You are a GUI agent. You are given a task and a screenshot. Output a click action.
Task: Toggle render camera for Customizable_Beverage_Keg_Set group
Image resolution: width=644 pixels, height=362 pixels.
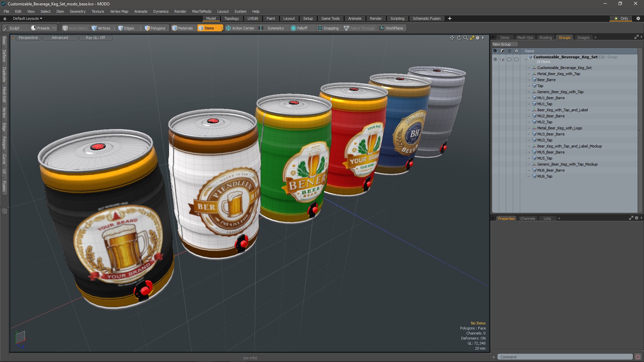(x=502, y=59)
